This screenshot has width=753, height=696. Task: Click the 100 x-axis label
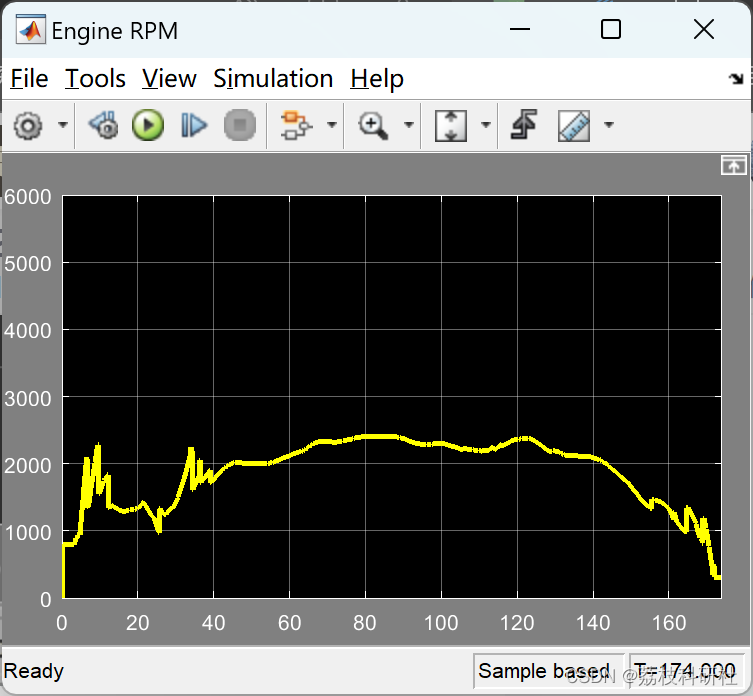pos(441,623)
